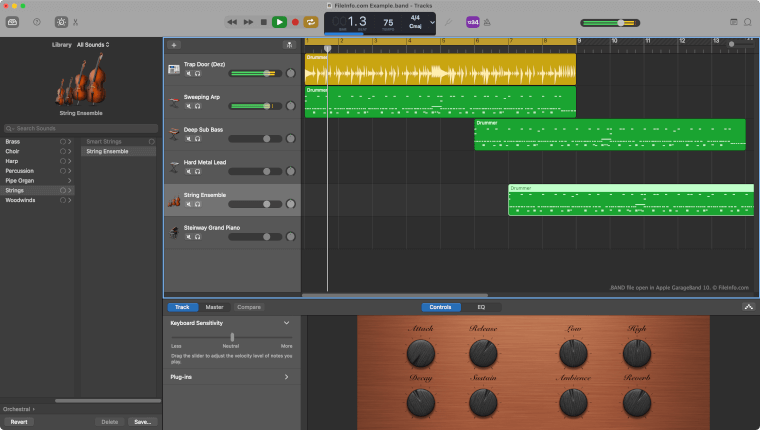Click the green Play button
Image resolution: width=760 pixels, height=430 pixels.
click(279, 21)
